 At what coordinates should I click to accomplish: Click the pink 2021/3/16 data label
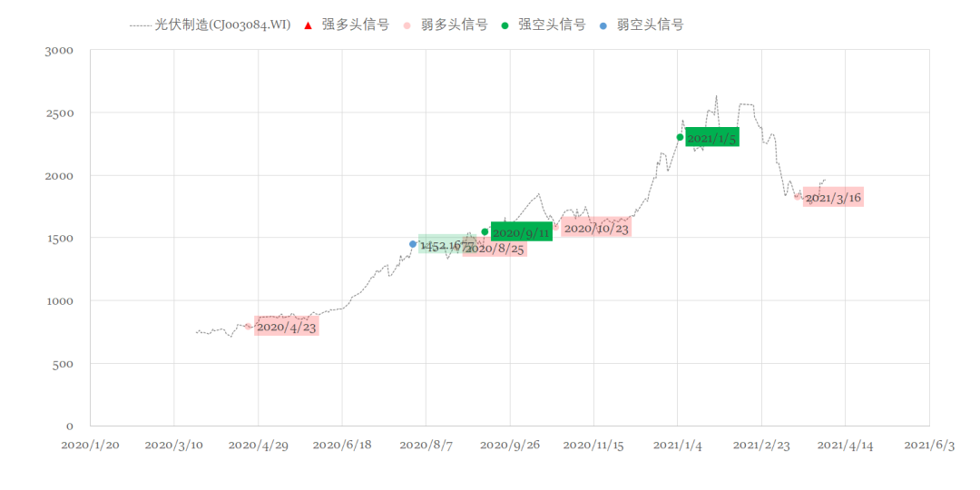pos(833,197)
